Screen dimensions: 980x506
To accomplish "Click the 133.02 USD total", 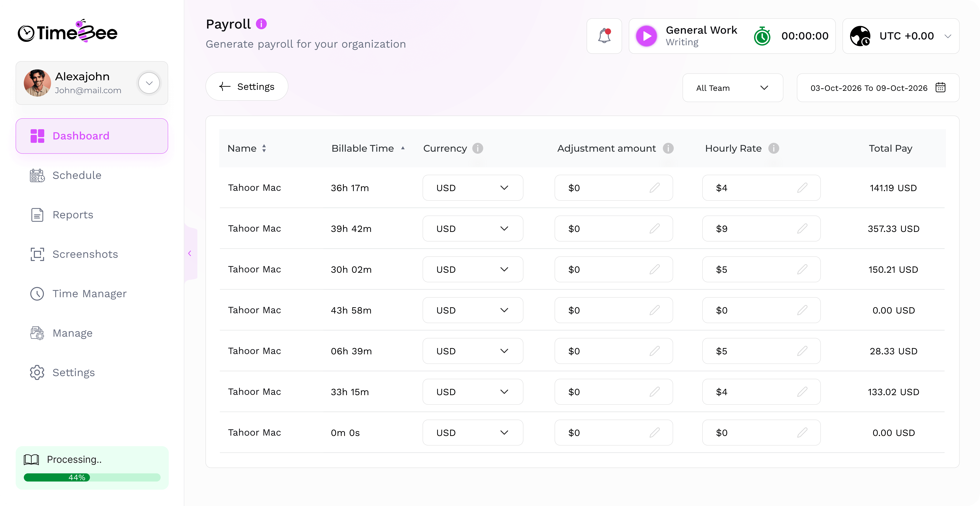I will (x=893, y=392).
